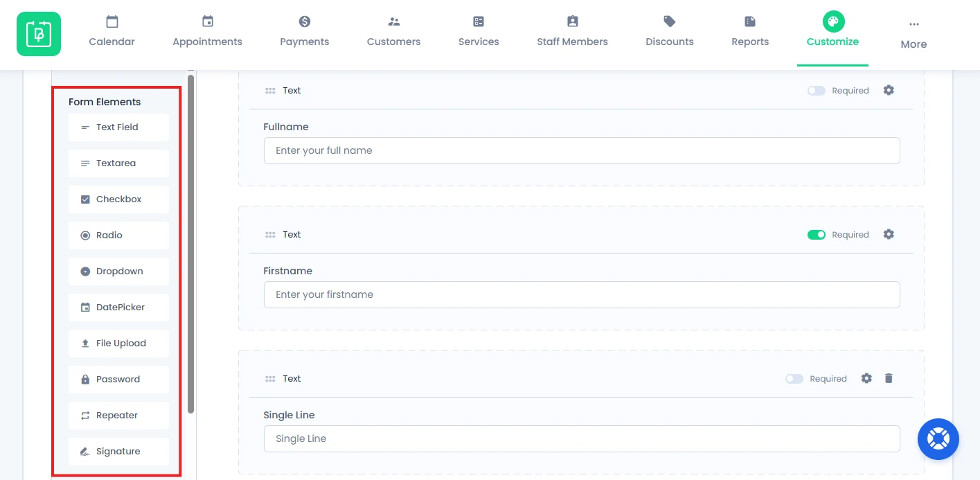Click the Single Line input field
980x480 pixels.
(x=582, y=438)
